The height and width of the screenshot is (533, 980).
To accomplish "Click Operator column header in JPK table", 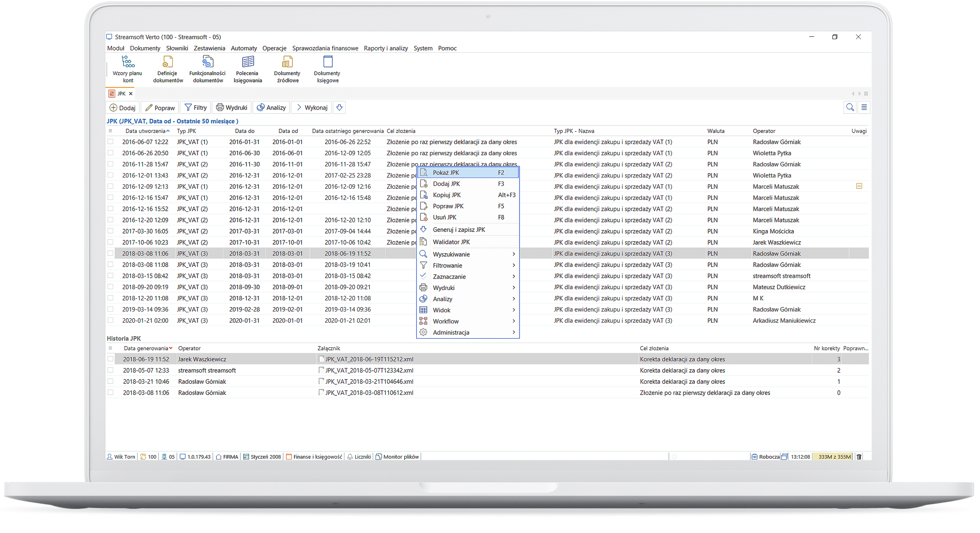I will point(764,131).
